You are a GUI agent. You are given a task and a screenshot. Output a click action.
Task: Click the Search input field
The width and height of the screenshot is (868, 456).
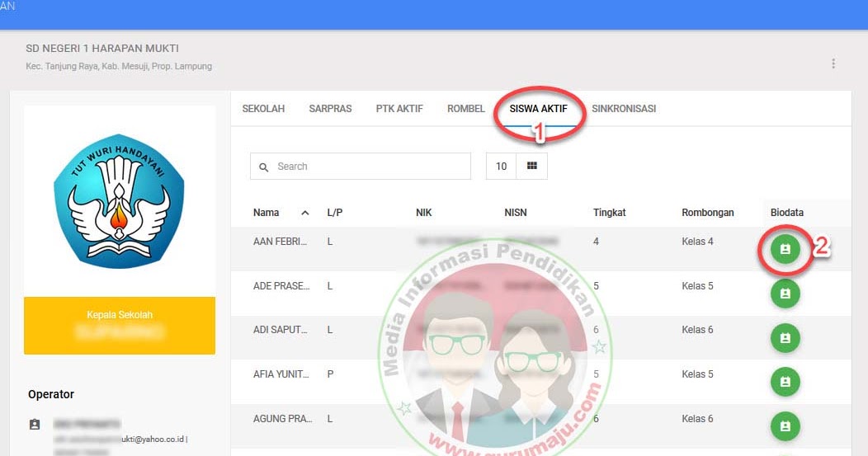point(361,166)
